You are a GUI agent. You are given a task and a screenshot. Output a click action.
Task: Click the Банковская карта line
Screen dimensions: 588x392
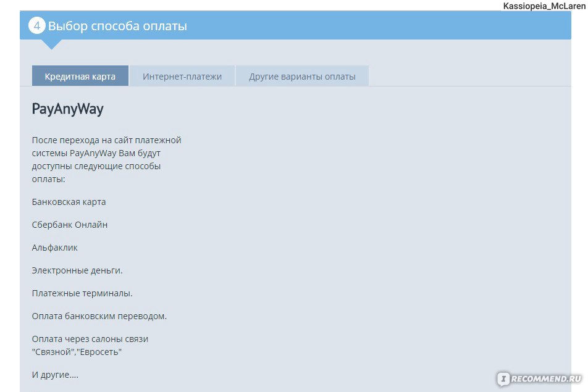[69, 202]
